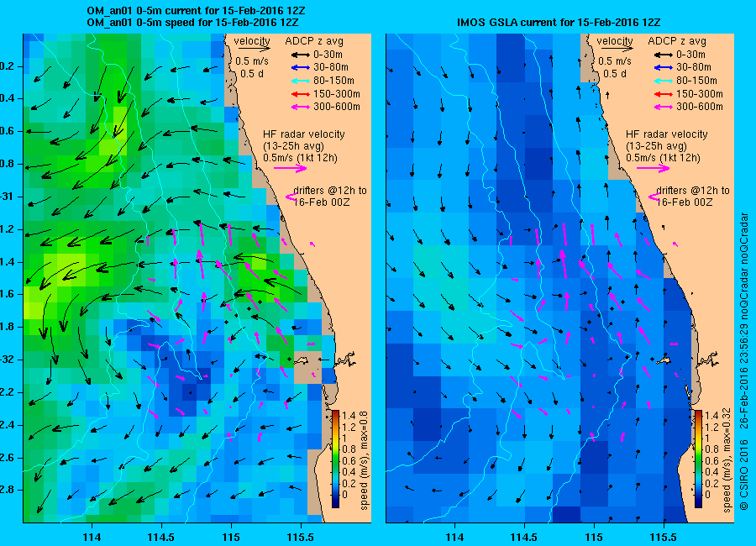Click '0.5 d' label in right legend
The image size is (756, 546).
tap(614, 74)
